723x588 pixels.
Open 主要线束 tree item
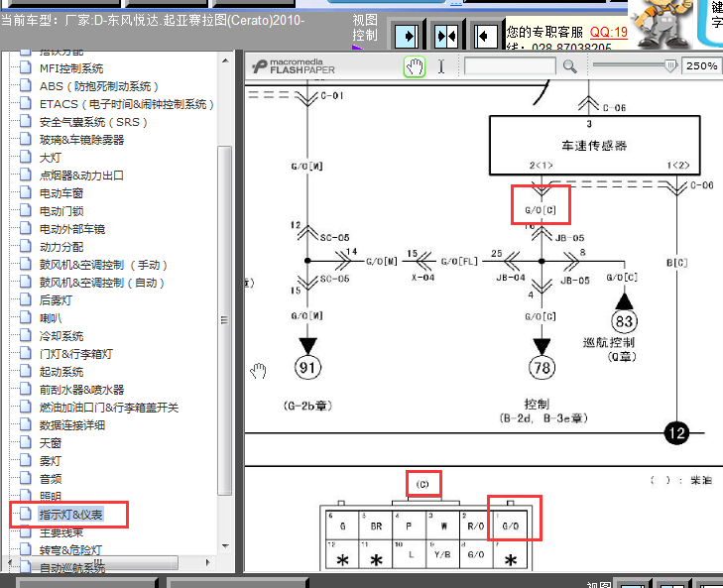pos(61,532)
